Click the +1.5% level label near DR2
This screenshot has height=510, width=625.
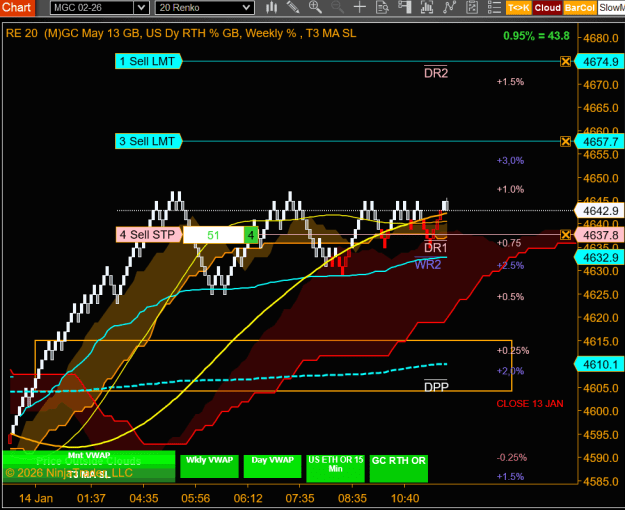click(x=510, y=82)
